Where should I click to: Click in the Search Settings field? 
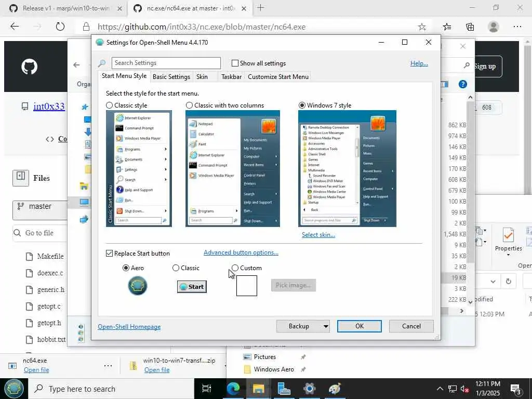[166, 63]
